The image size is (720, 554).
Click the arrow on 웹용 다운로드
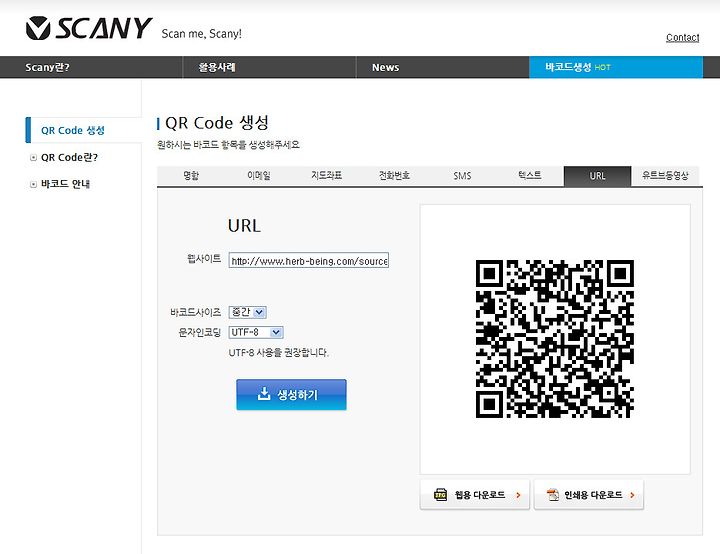coord(518,495)
